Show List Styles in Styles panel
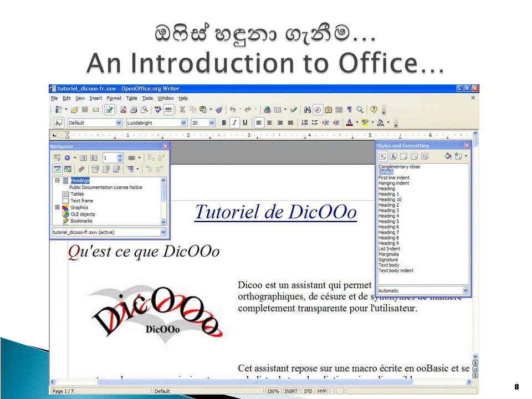The width and height of the screenshot is (532, 399). point(425,156)
